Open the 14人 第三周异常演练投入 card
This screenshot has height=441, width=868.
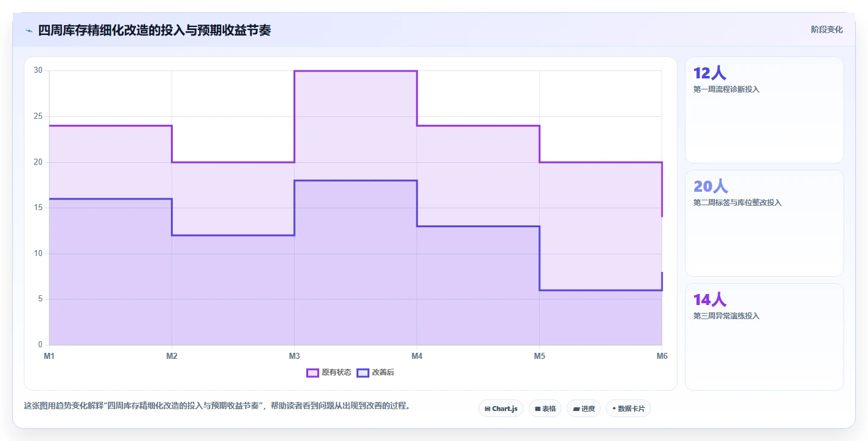coord(764,337)
